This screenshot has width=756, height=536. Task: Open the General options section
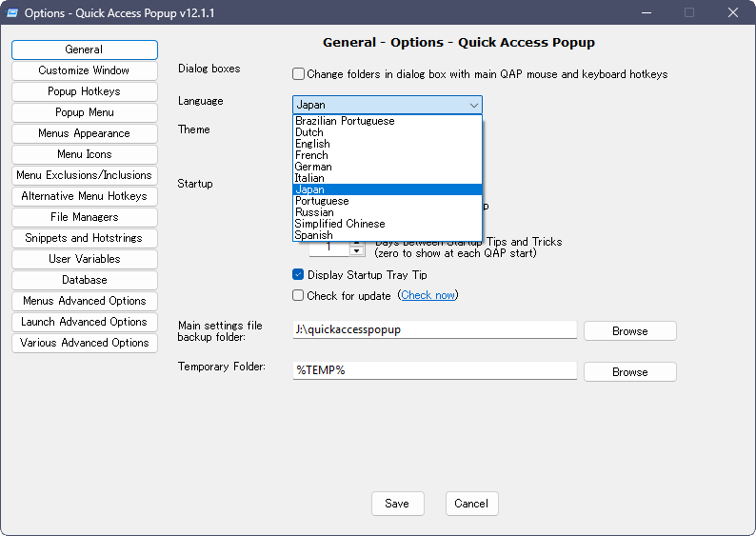point(85,50)
